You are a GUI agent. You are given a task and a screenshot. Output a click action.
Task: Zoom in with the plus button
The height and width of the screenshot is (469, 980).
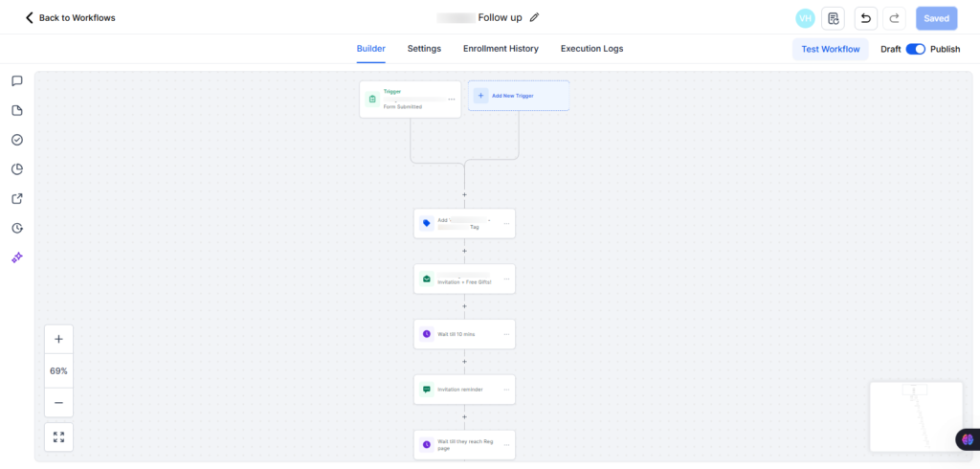58,339
